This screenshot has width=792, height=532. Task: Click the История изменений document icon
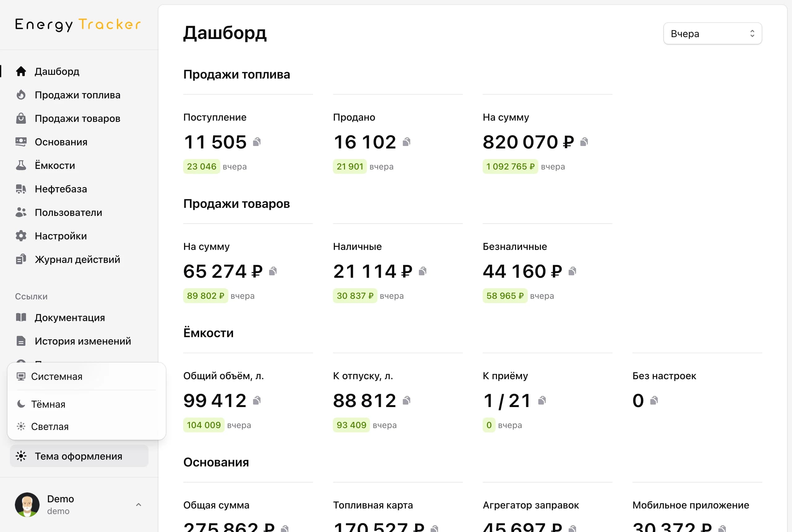(x=21, y=341)
